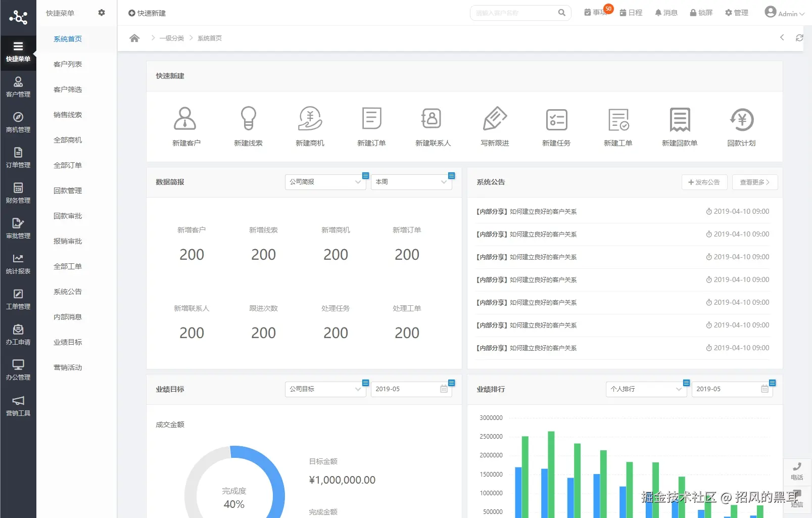Click the 回款计划 yen icon
This screenshot has height=518, width=812.
pyautogui.click(x=741, y=119)
